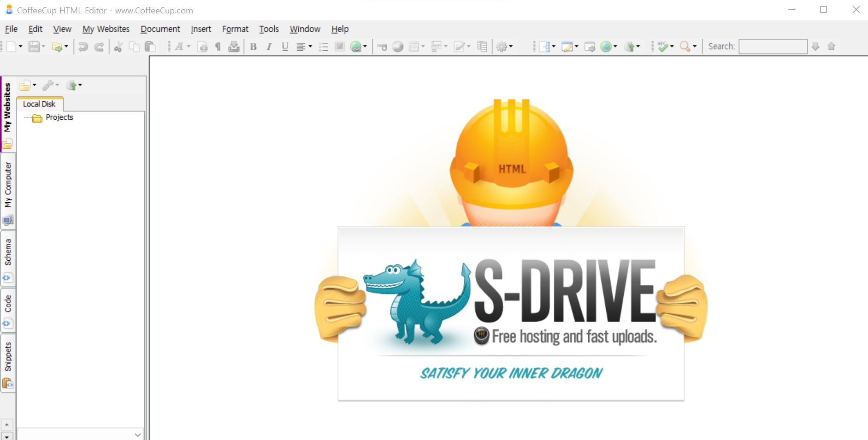Click the New Document icon
This screenshot has width=868, height=440.
pos(11,47)
